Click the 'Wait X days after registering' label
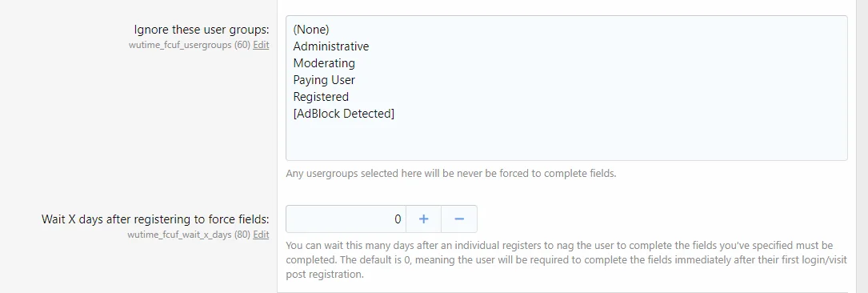The width and height of the screenshot is (868, 293). [155, 219]
